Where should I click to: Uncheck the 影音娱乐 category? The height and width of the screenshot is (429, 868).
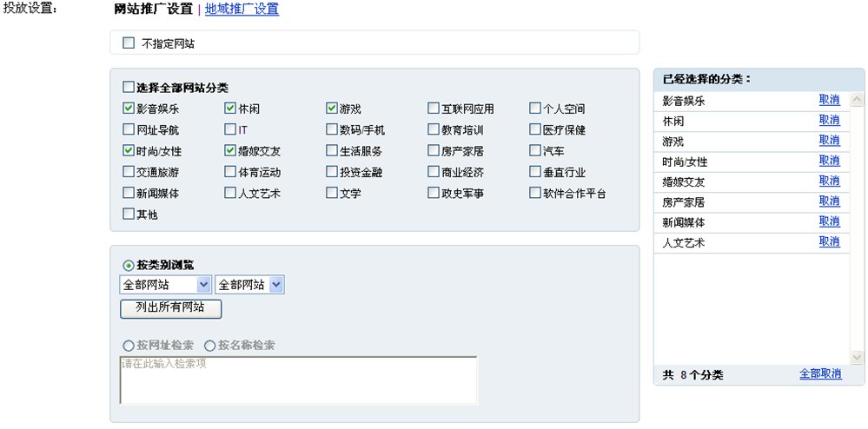point(129,108)
